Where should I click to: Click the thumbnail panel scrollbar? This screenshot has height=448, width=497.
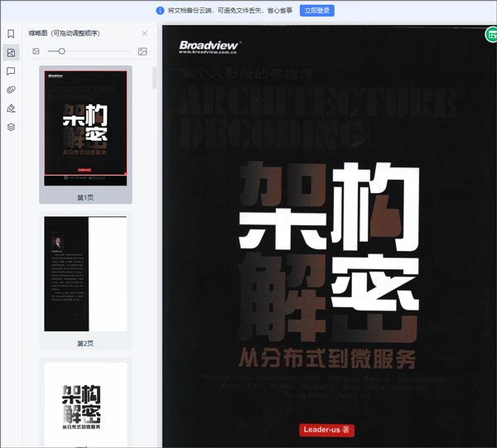154,78
